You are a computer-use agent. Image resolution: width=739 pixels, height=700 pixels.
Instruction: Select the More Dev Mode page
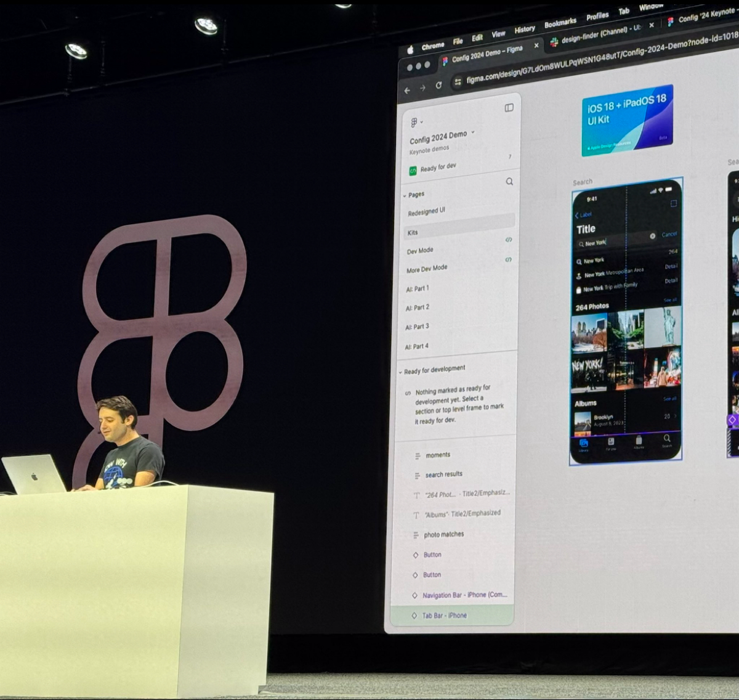(x=427, y=269)
